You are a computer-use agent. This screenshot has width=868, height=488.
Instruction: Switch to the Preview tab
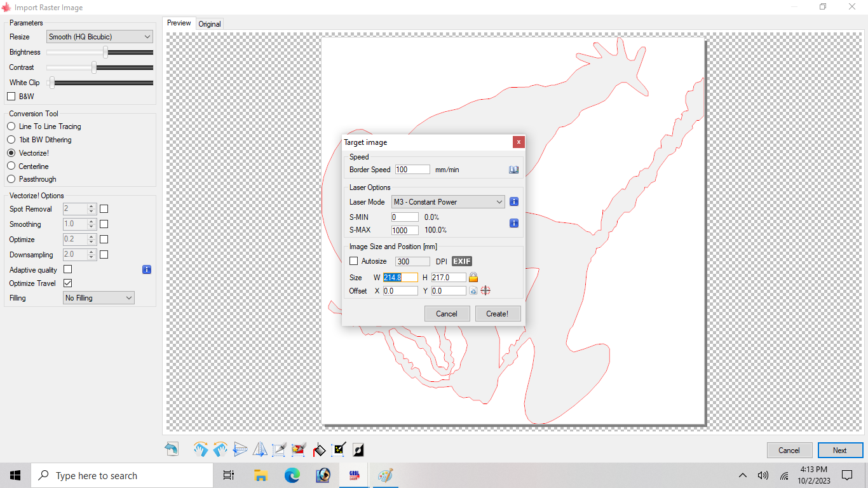[179, 23]
